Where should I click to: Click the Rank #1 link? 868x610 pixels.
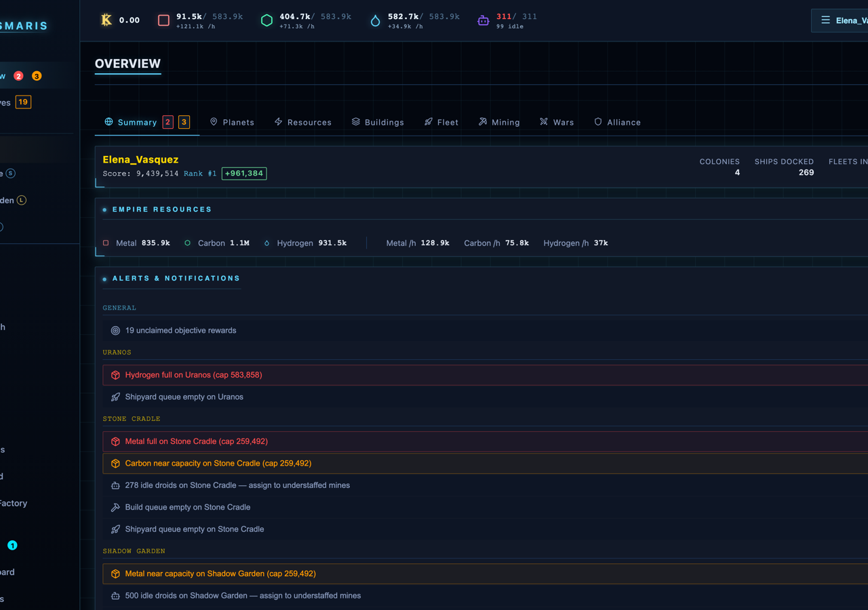[200, 174]
